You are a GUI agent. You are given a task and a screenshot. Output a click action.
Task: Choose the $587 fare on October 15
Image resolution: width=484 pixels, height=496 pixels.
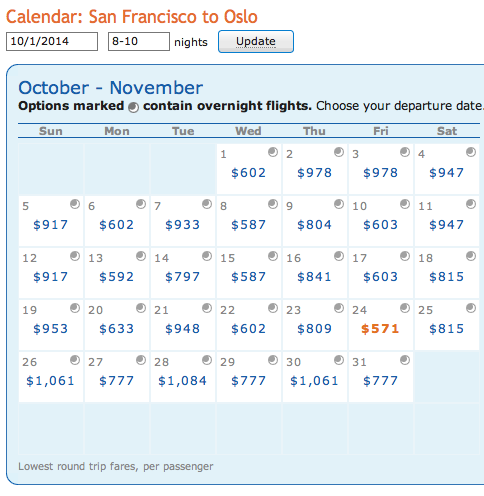point(248,277)
